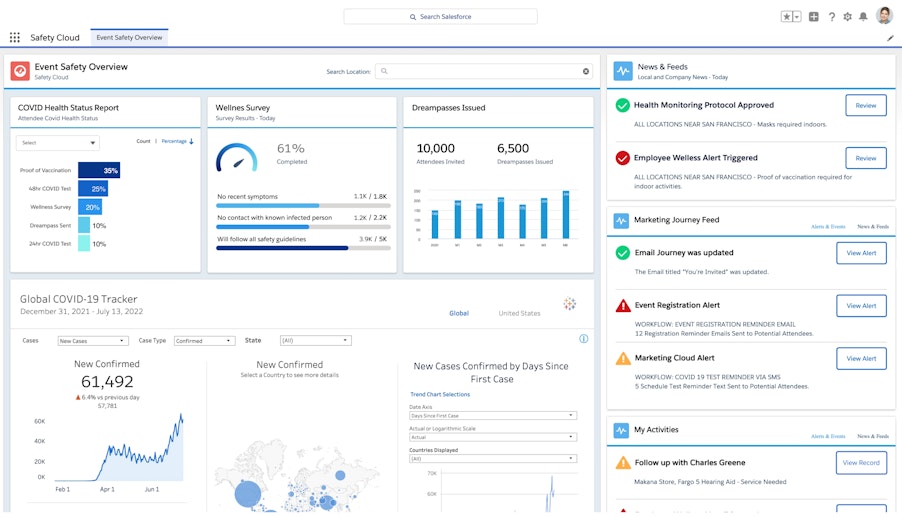Open the Date Axis dropdown

coord(493,415)
